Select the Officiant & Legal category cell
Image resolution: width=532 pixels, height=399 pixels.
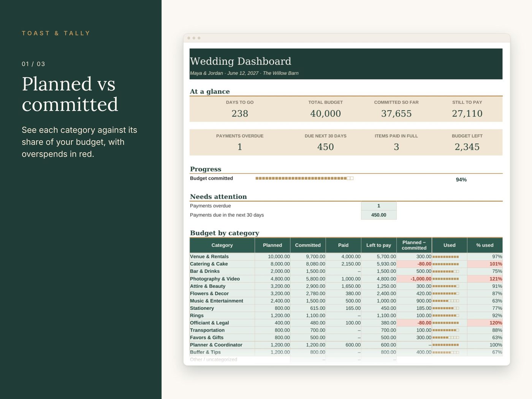[x=222, y=323]
